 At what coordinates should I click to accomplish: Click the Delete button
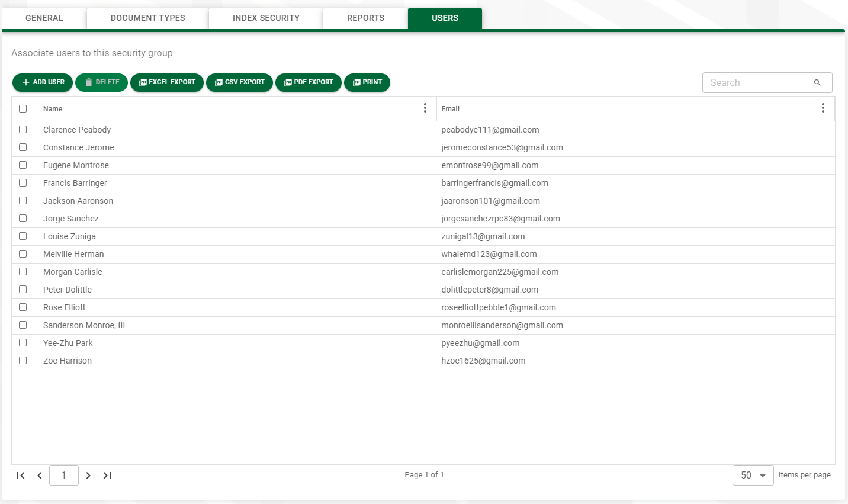tap(101, 82)
